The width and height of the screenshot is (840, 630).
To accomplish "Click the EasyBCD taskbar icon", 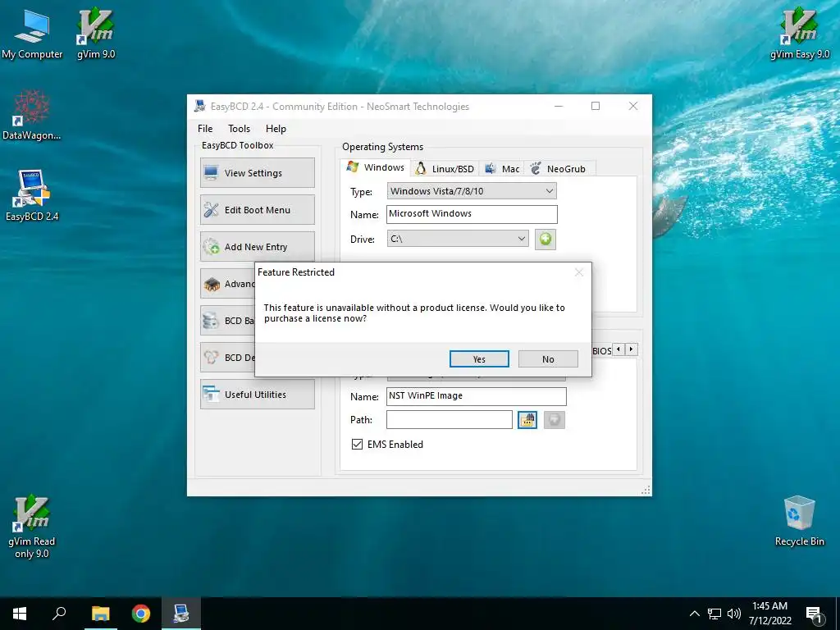I will point(181,614).
